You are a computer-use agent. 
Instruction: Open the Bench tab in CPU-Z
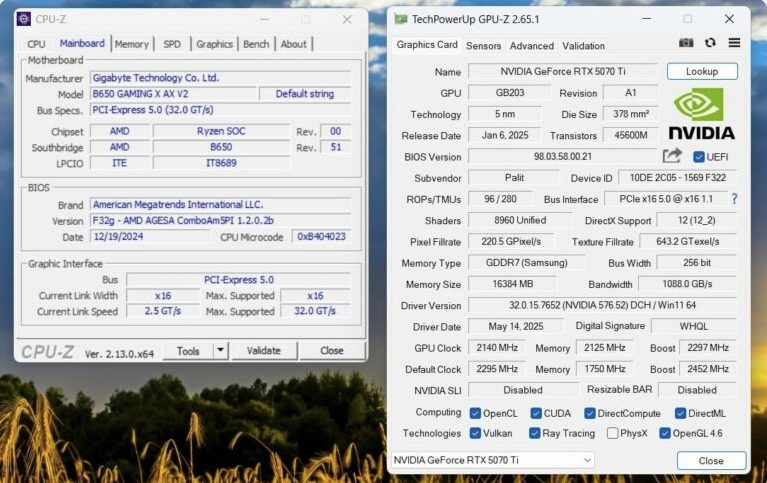coord(256,44)
